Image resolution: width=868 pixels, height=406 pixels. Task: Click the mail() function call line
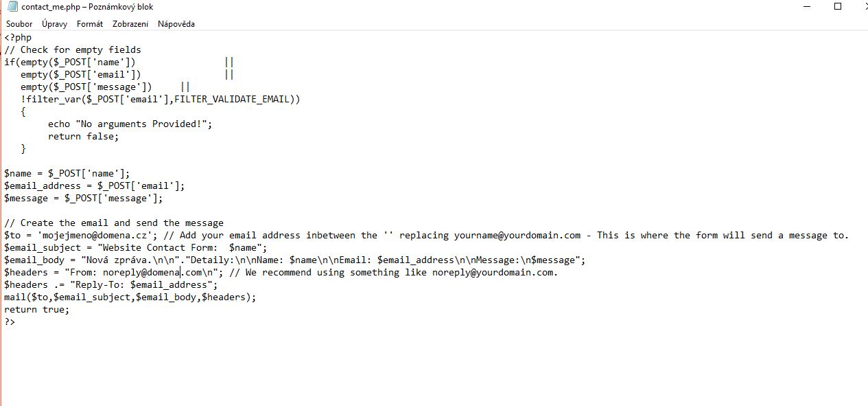(x=130, y=297)
